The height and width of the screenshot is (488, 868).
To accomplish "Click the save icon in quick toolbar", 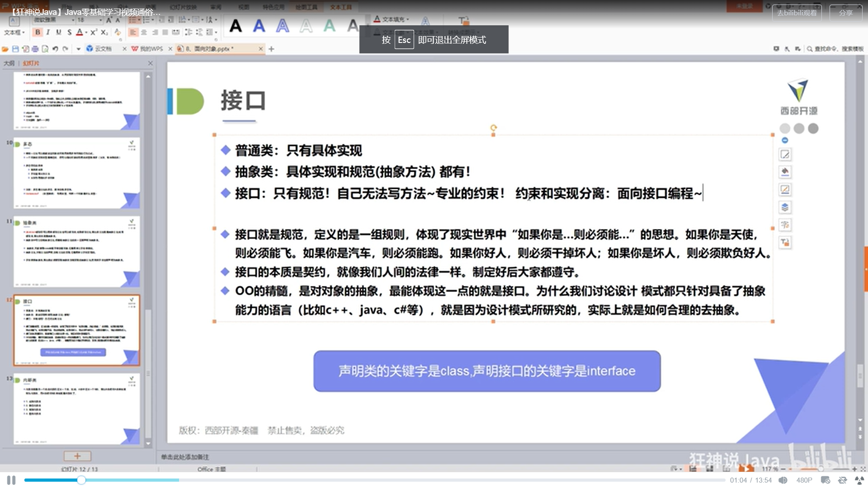I will [x=15, y=49].
